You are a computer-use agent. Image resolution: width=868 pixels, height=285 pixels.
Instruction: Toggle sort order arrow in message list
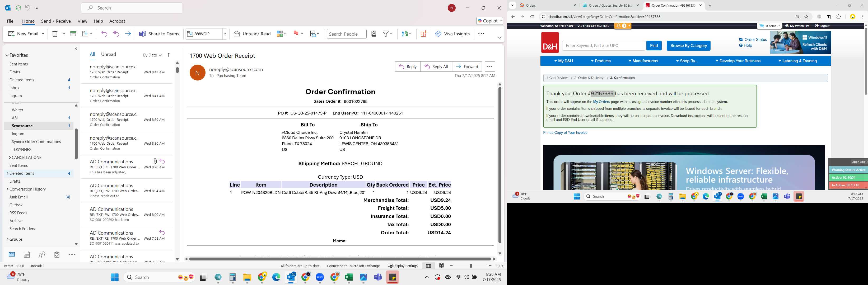[169, 55]
